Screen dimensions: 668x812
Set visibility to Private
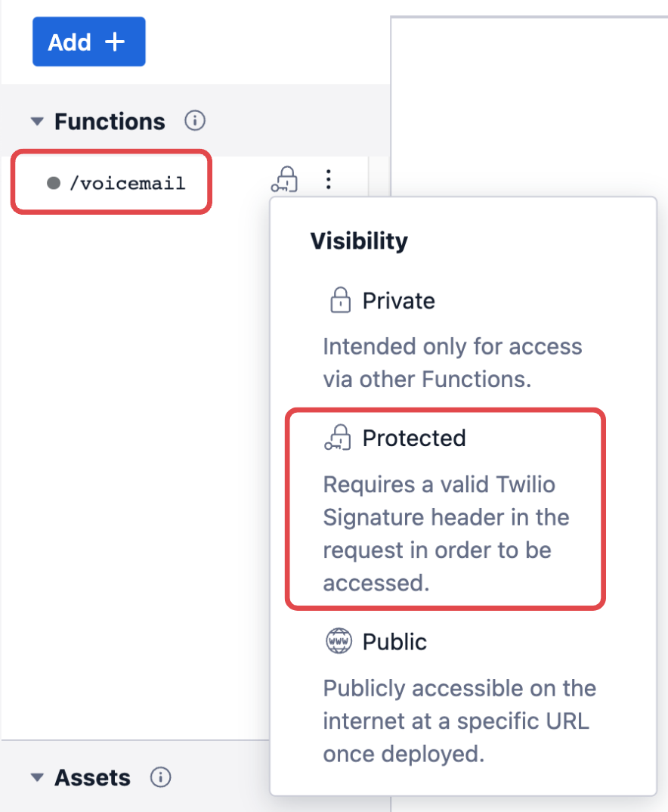pyautogui.click(x=398, y=301)
